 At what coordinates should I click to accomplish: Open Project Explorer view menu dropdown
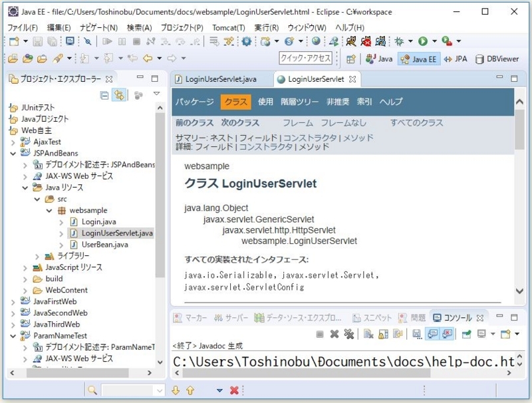click(156, 94)
